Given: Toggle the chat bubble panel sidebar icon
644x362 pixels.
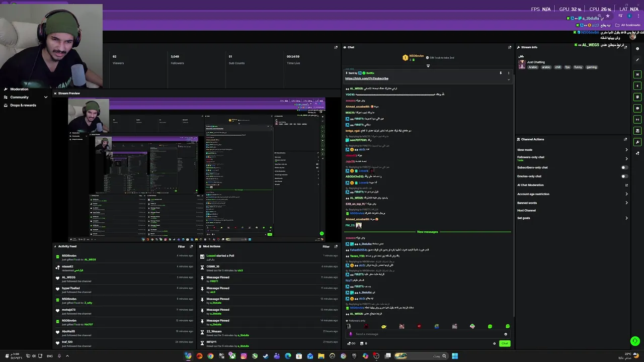Looking at the screenshot, I should (637, 108).
